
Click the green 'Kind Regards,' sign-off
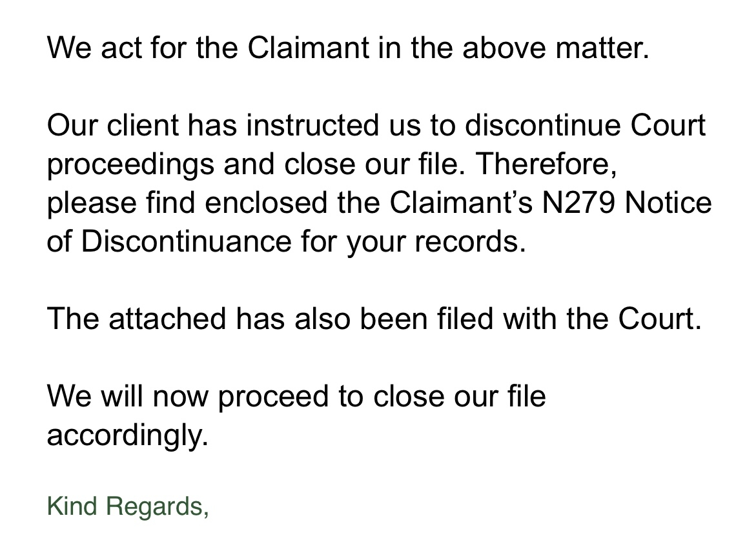point(128,506)
